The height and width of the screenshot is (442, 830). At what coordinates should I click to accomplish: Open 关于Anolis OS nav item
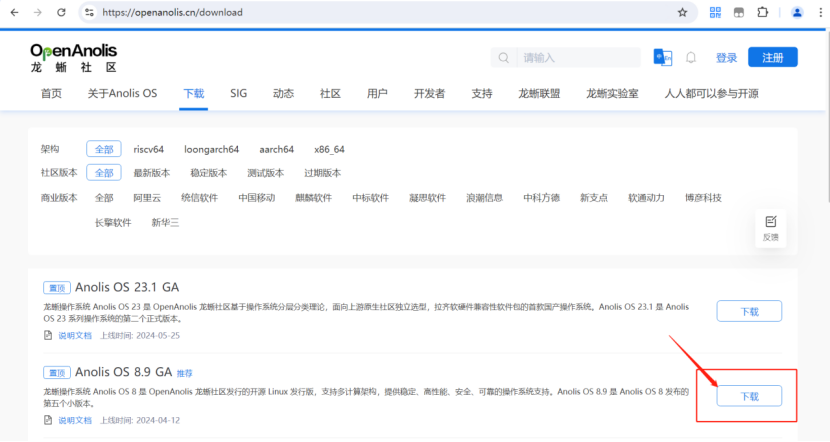coord(122,94)
